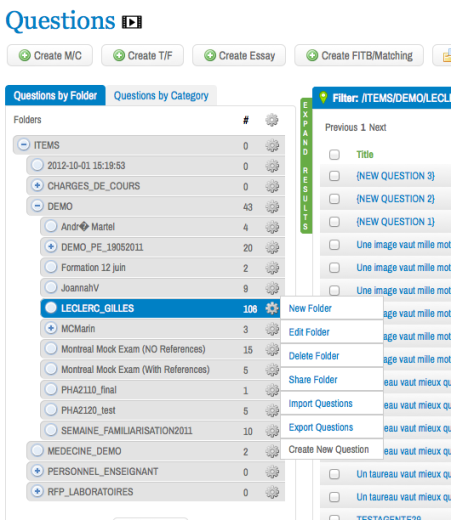Click the gear icon for DEMO folder
This screenshot has width=451, height=520.
point(272,207)
